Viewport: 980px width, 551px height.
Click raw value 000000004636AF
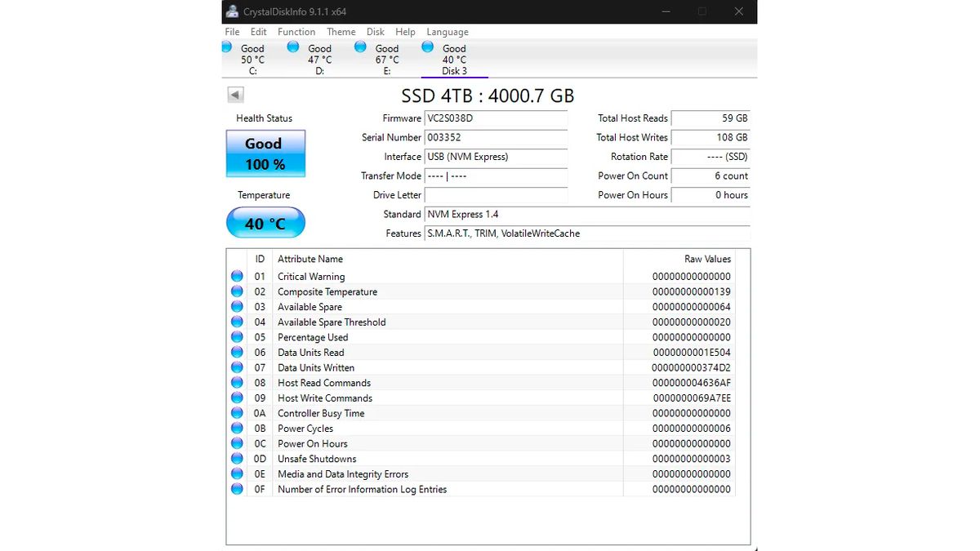coord(692,383)
